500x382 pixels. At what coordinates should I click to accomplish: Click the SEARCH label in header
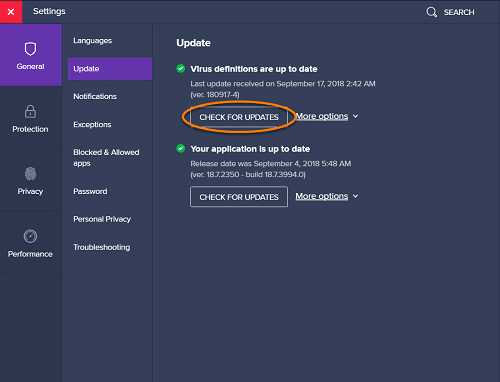[459, 12]
